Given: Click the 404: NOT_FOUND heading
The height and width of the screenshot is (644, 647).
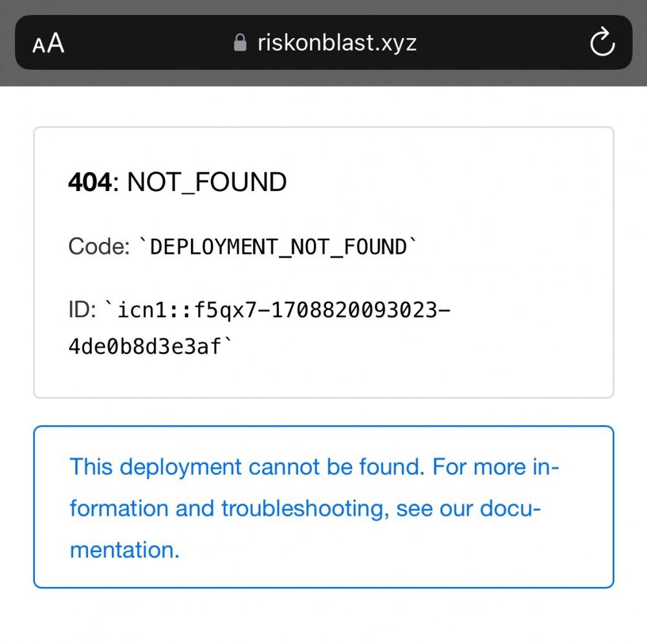Looking at the screenshot, I should click(177, 182).
